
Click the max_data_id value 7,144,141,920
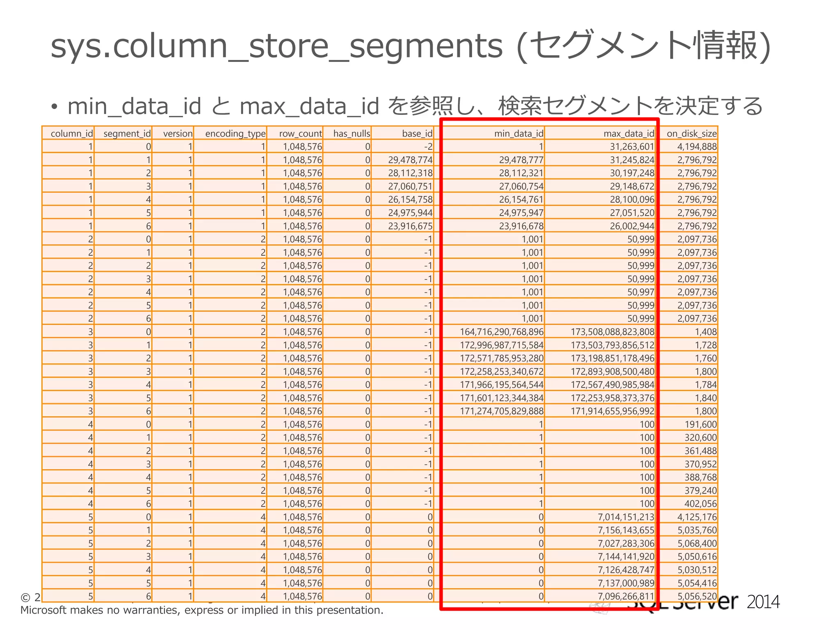point(626,557)
